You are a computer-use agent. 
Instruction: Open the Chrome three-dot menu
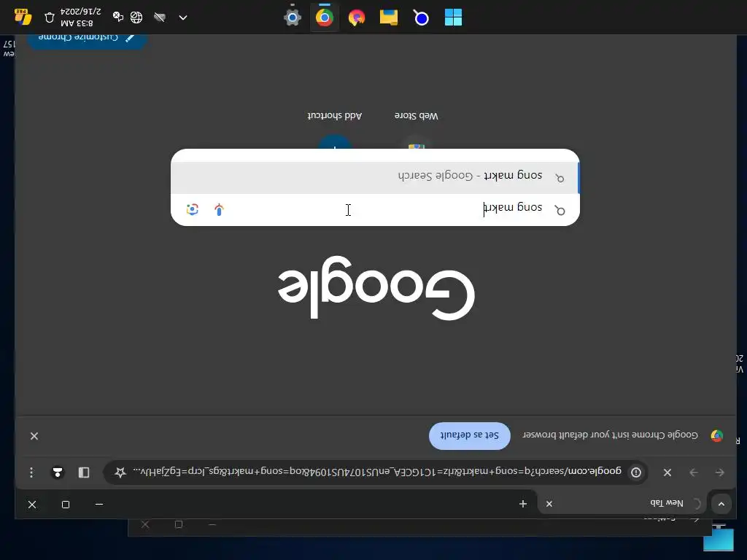[31, 472]
